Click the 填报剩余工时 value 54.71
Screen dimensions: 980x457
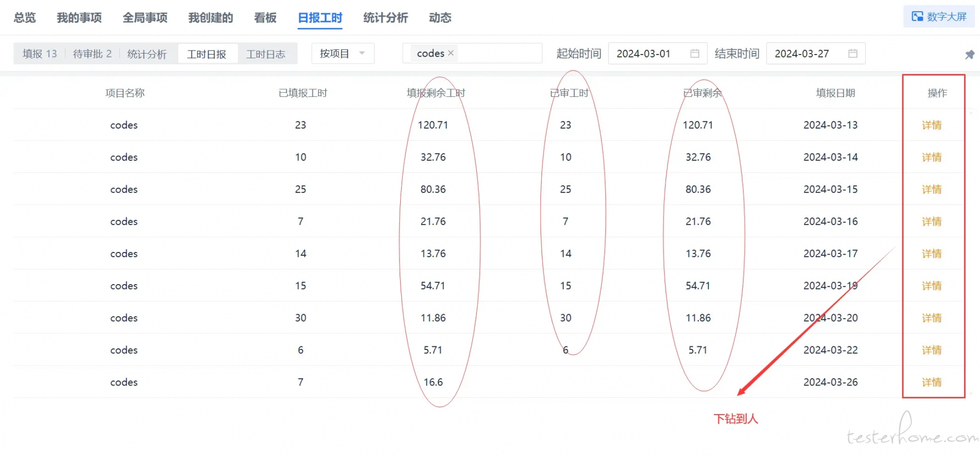pyautogui.click(x=433, y=286)
